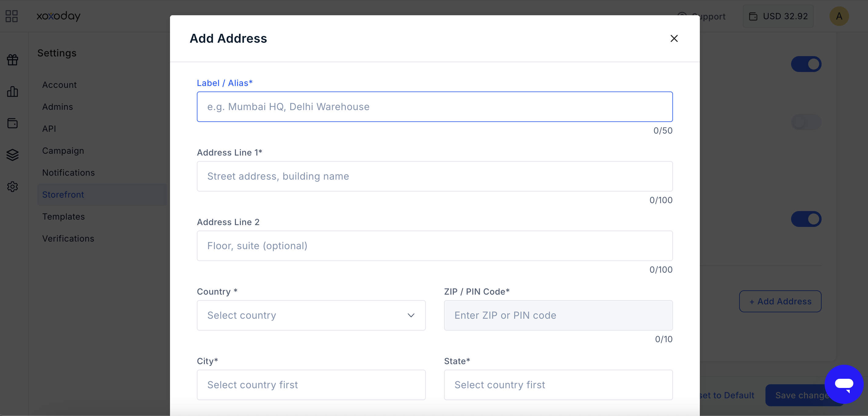The width and height of the screenshot is (868, 416).
Task: Toggle the topmost blue switch
Action: (x=806, y=64)
